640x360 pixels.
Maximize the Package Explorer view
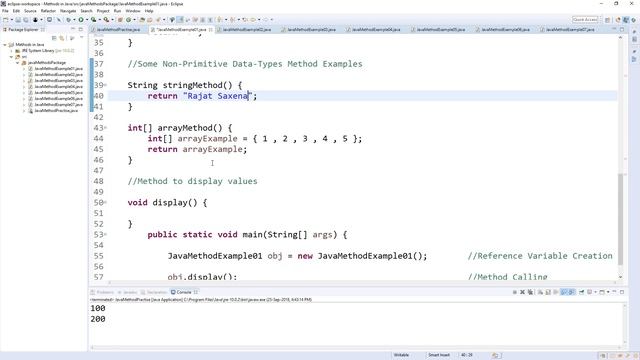point(80,29)
